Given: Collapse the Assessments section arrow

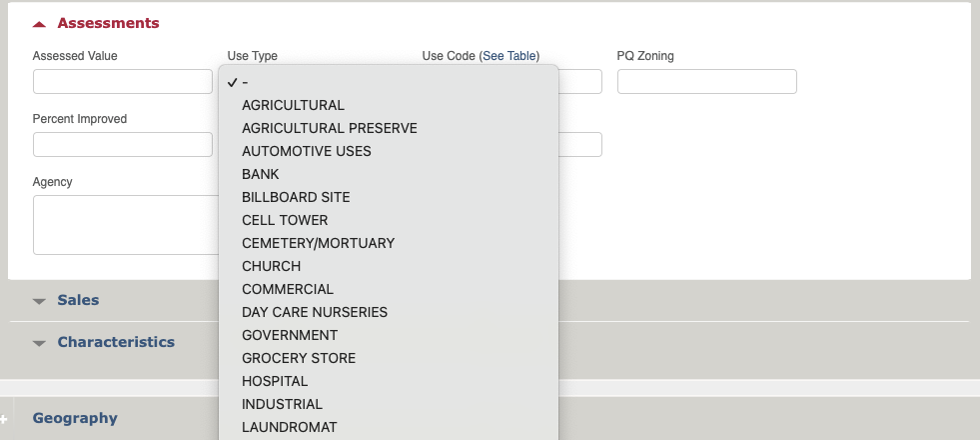Looking at the screenshot, I should [39, 24].
